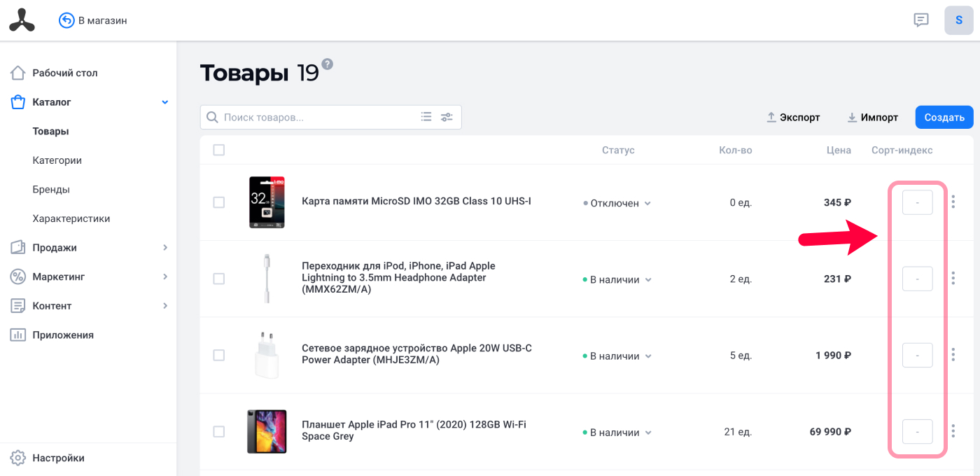Click the blue Создать button
Viewport: 980px width, 476px height.
point(944,118)
